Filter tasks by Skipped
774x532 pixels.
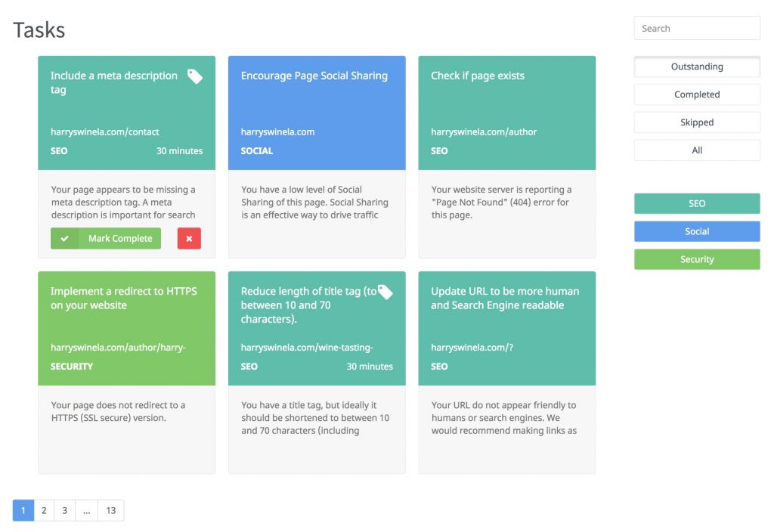click(696, 122)
